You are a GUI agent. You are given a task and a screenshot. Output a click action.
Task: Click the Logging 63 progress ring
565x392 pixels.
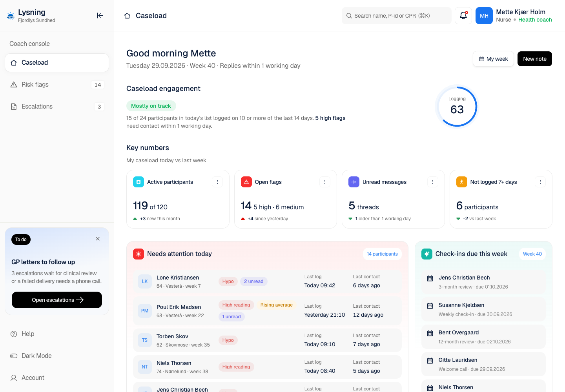(x=457, y=106)
